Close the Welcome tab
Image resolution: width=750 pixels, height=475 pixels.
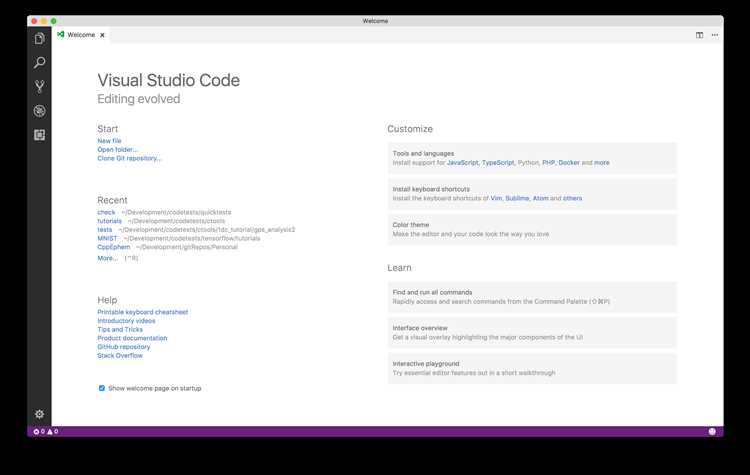coord(102,35)
